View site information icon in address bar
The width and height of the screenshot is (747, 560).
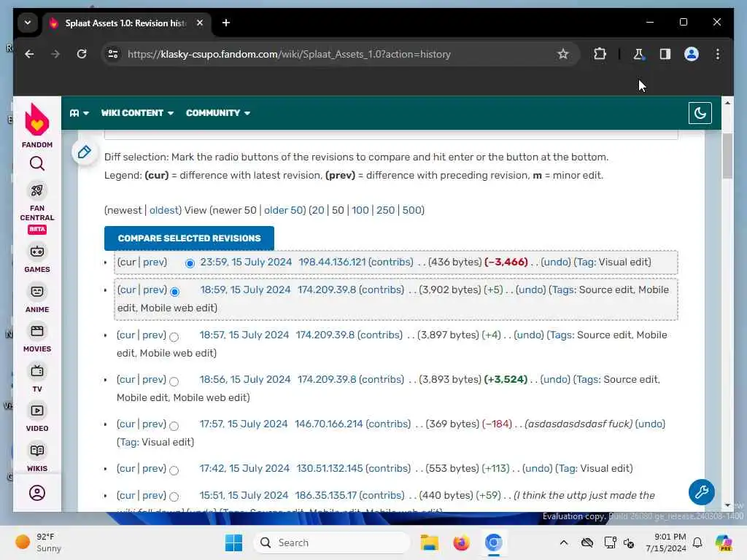pos(113,54)
